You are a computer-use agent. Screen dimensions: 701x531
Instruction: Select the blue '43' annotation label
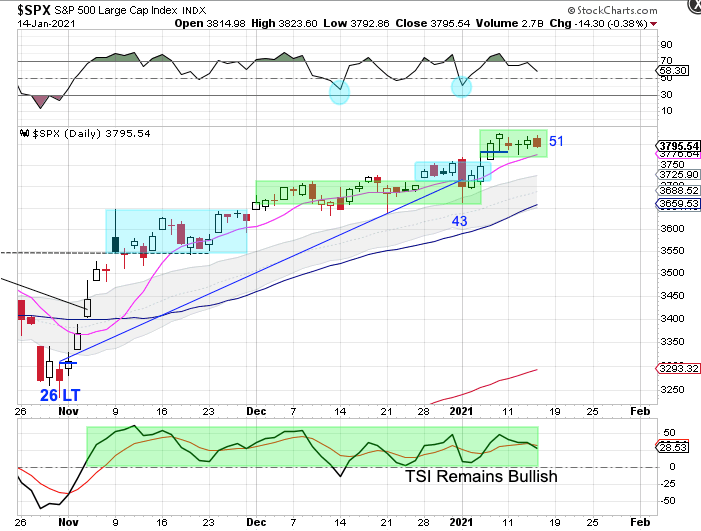coord(461,219)
